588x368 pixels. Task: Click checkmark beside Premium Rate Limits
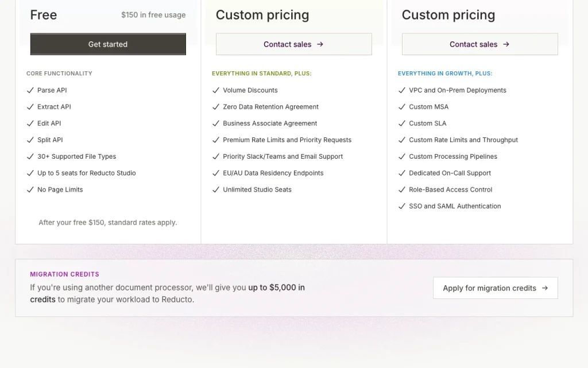click(216, 140)
